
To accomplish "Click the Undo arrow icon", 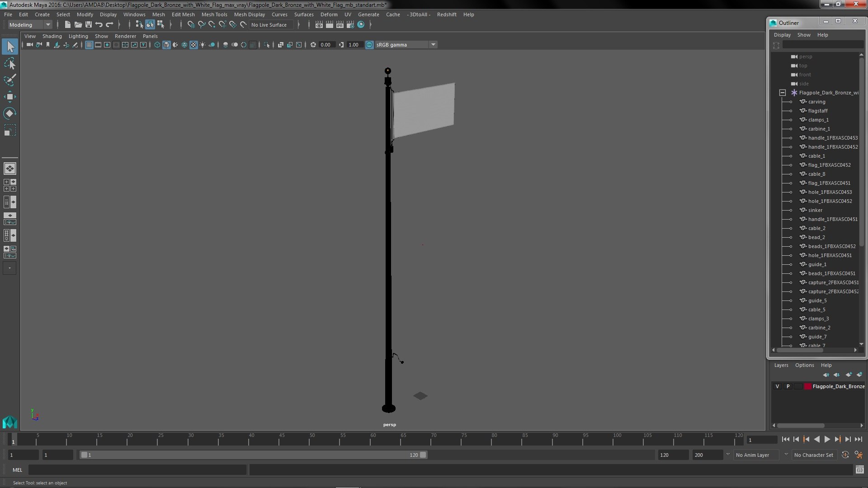I will click(99, 24).
